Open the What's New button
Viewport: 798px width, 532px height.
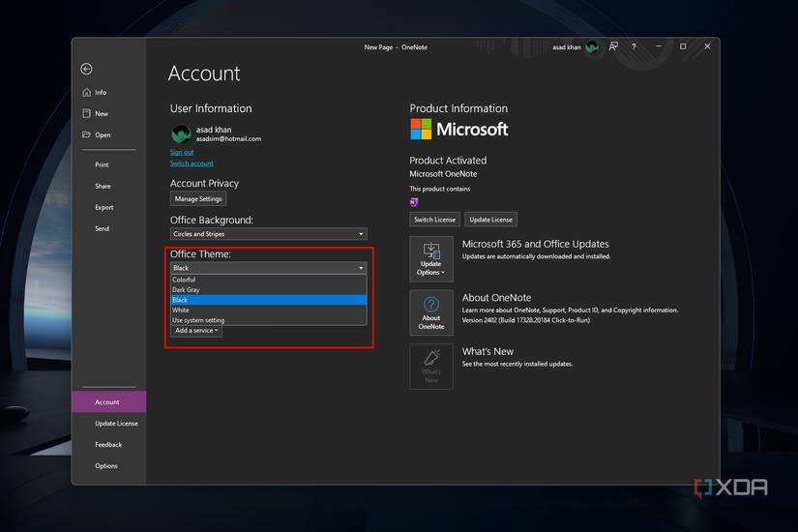[431, 367]
